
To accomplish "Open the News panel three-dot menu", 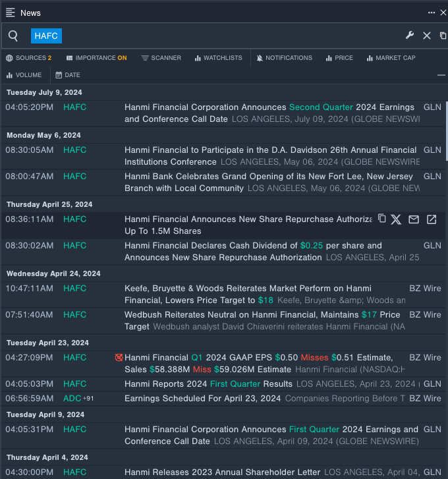I will (431, 13).
